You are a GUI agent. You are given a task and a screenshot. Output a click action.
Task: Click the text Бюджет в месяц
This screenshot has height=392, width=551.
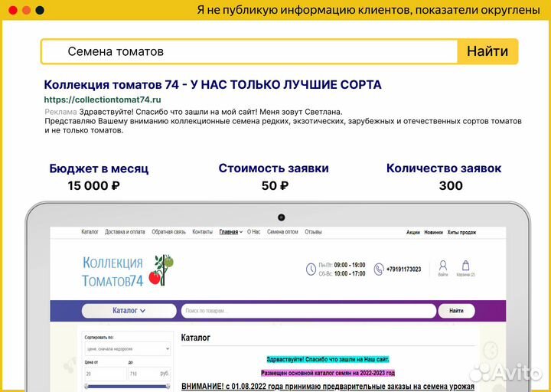pyautogui.click(x=99, y=168)
